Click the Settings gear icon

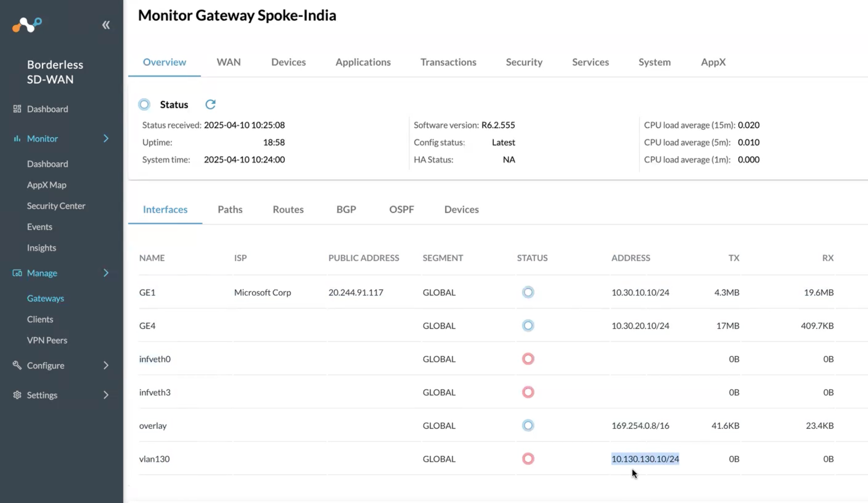tap(17, 395)
